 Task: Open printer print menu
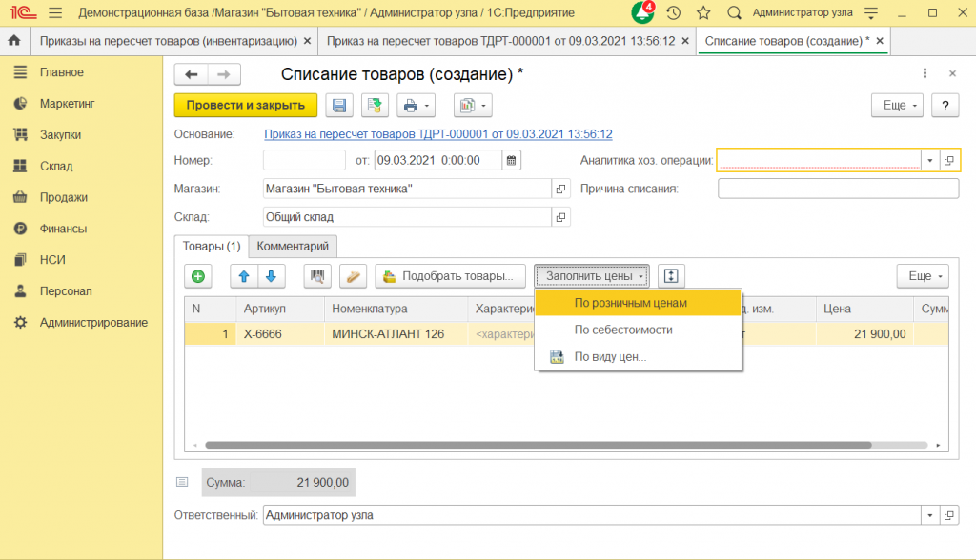click(x=416, y=105)
